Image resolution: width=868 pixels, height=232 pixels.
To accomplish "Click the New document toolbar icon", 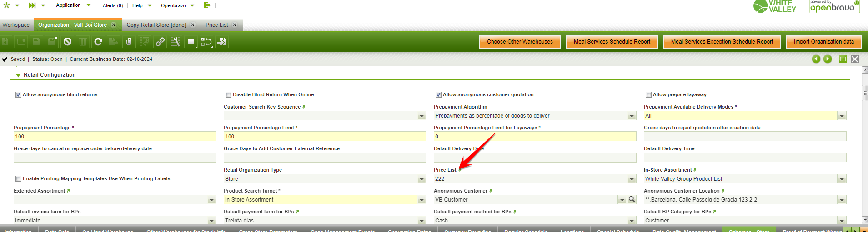I will 5,42.
